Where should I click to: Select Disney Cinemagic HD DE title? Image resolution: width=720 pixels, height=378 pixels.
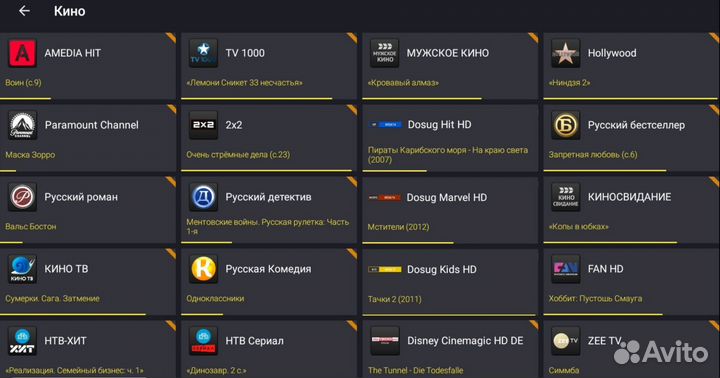pyautogui.click(x=465, y=341)
